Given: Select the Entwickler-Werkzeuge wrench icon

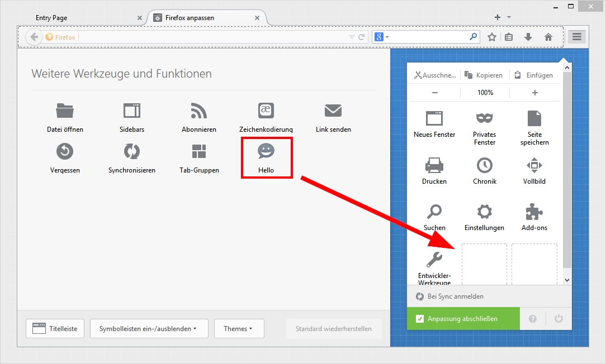Looking at the screenshot, I should pos(434,260).
